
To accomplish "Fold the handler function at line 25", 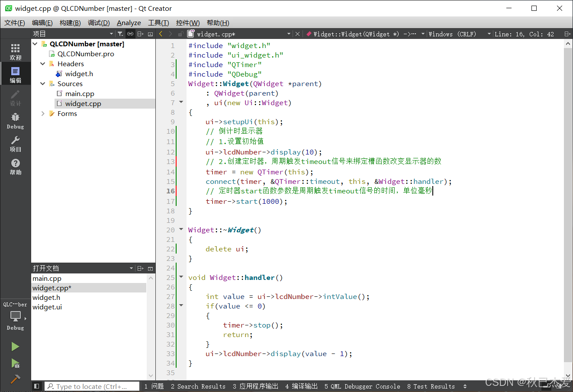I will pos(181,277).
